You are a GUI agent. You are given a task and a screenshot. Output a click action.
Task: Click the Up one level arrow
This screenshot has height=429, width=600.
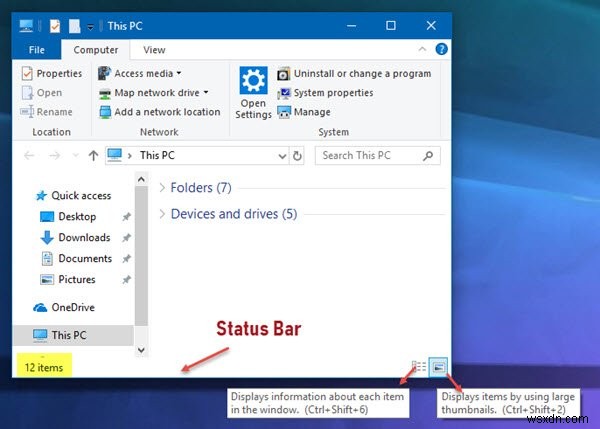pos(93,155)
